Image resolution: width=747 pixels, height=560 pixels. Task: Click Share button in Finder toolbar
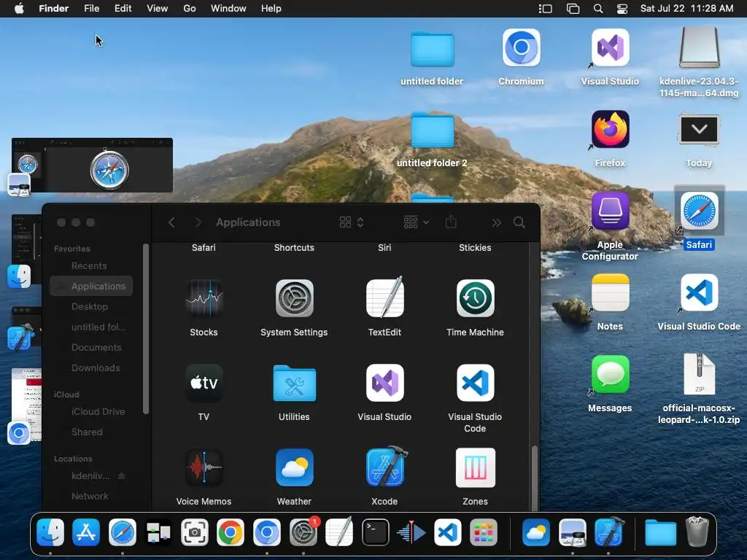(x=451, y=222)
